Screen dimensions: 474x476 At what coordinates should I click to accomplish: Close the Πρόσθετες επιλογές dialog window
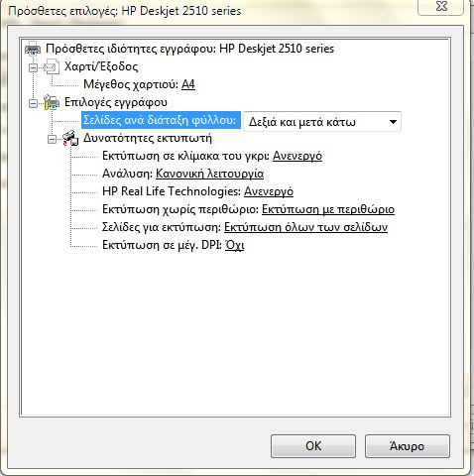click(x=441, y=7)
